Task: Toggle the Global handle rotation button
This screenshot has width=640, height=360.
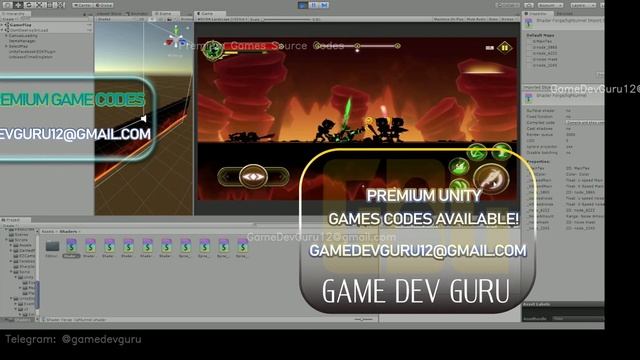Action: [104, 5]
